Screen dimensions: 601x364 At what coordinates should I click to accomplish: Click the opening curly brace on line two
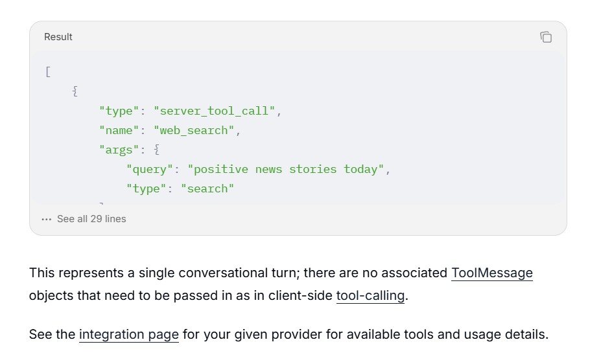coord(75,91)
